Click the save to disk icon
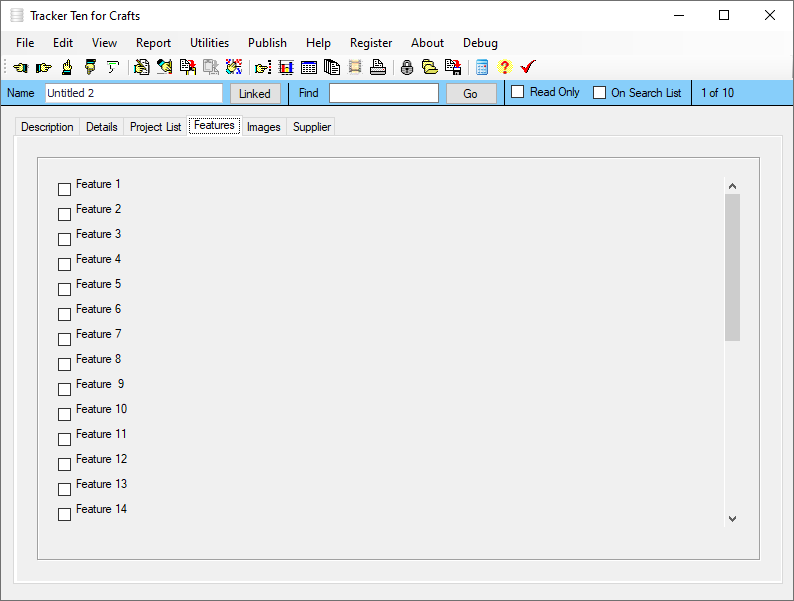 453,67
